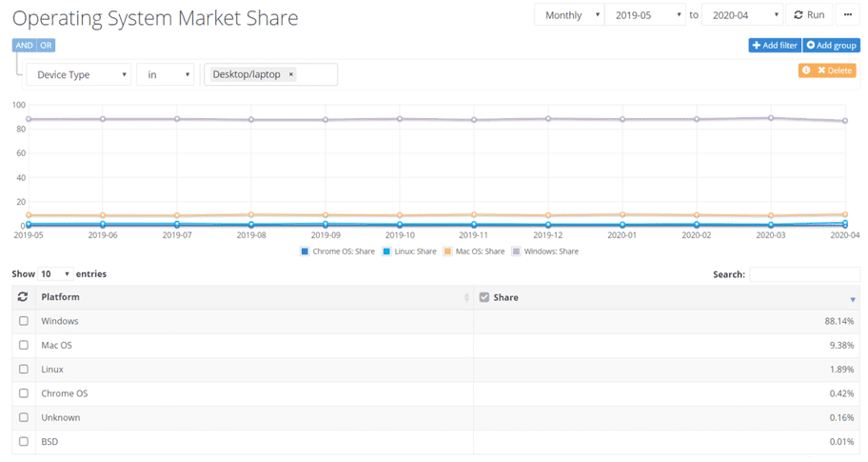Switch to the OR logic option
The image size is (868, 462).
click(46, 46)
